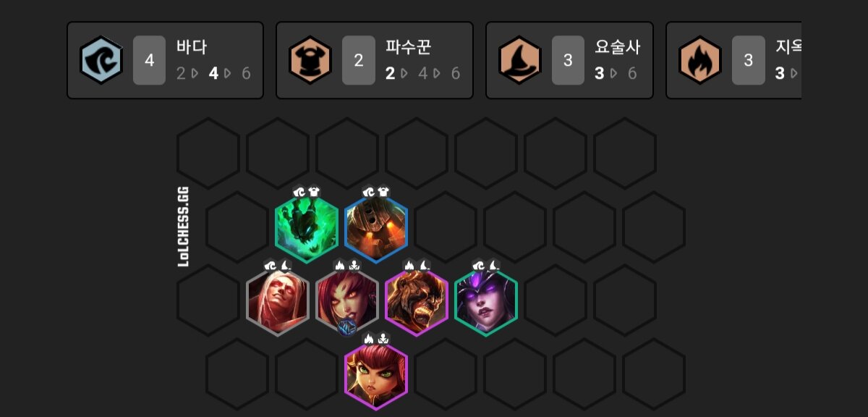Open the 요술사 trait card
868x417 pixels.
pos(569,60)
